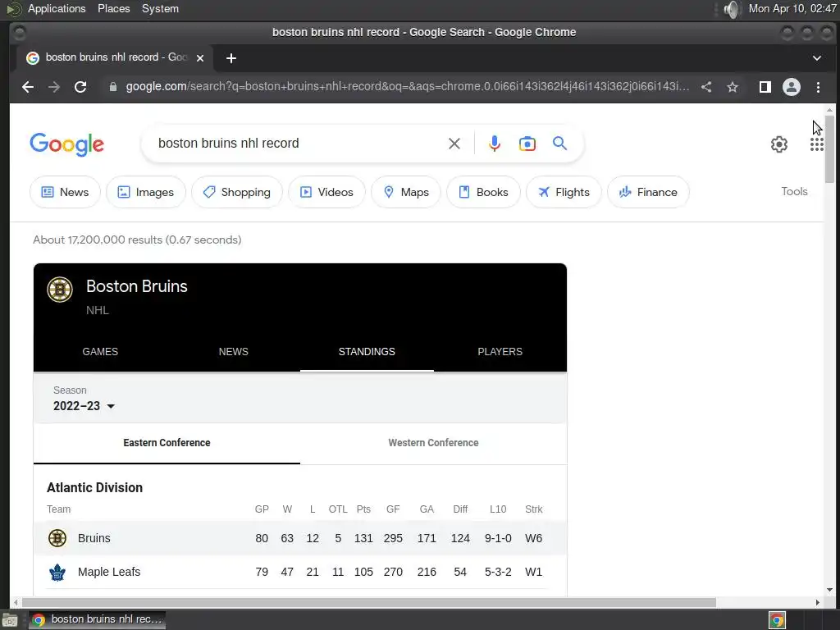This screenshot has width=840, height=630.
Task: Bookmark this page with the star icon
Action: (733, 87)
